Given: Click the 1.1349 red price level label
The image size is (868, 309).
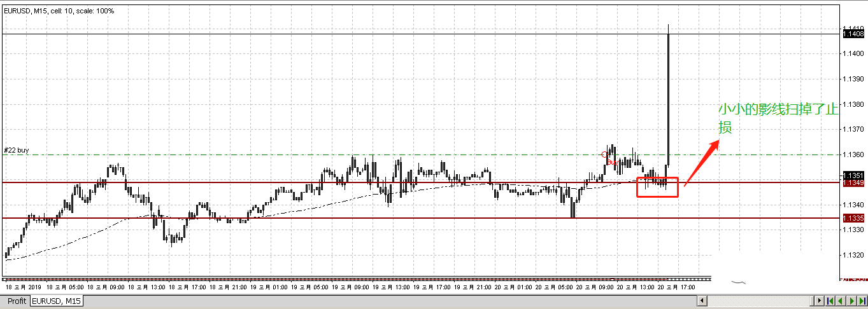Looking at the screenshot, I should pyautogui.click(x=853, y=183).
